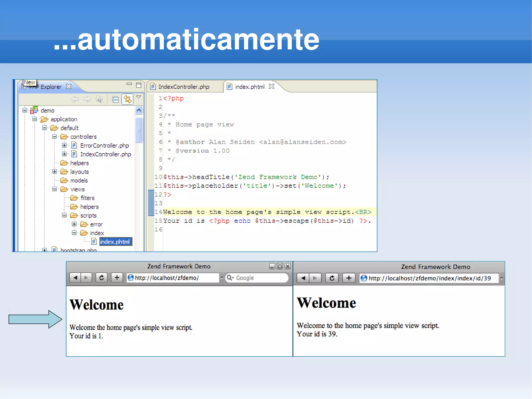Select the default folder
This screenshot has width=532, height=399.
[69, 128]
